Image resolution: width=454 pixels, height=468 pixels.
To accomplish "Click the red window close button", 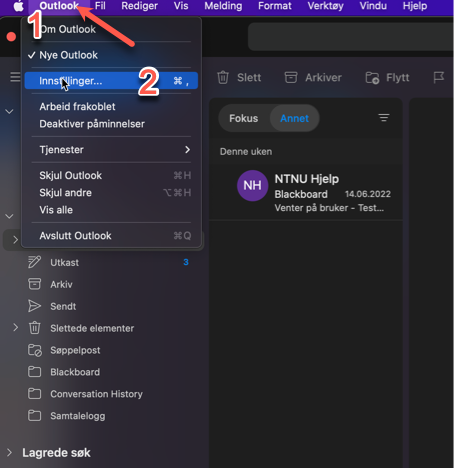I will pos(11,37).
